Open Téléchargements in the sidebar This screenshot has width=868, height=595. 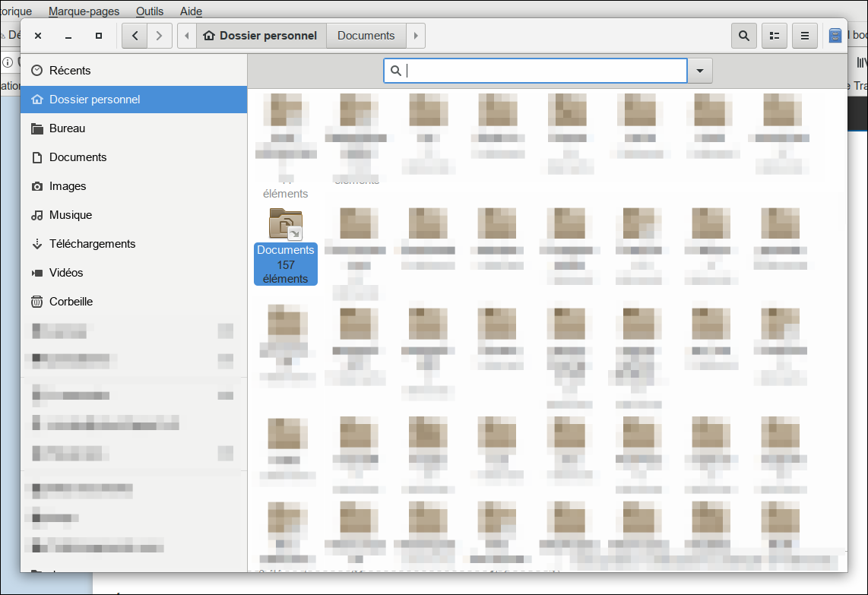(x=92, y=244)
